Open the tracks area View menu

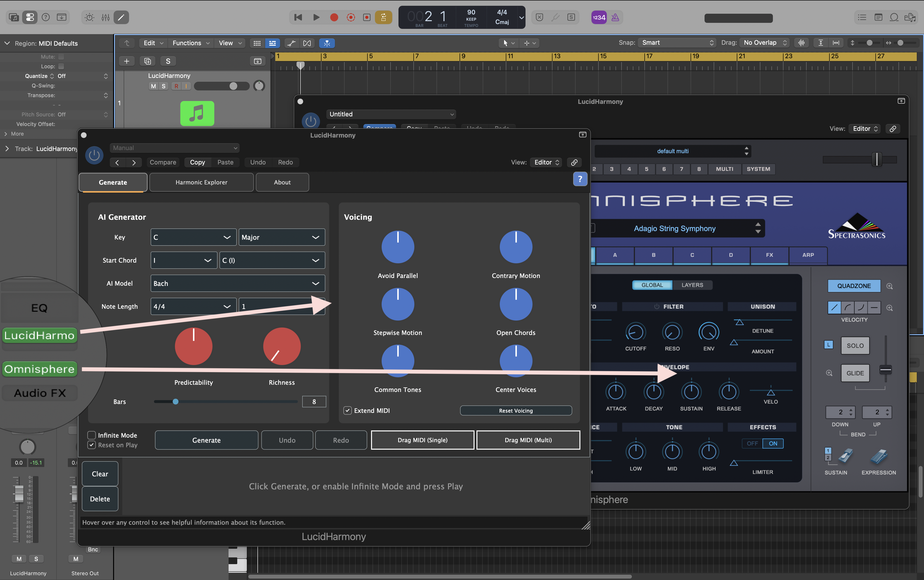(x=230, y=43)
